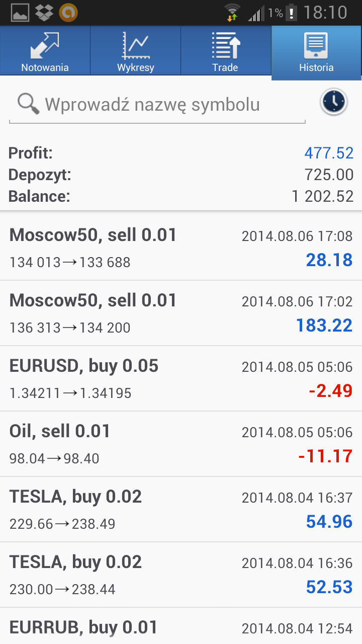Select the EURUSD buy 0.05 entry
362x644 pixels.
[x=181, y=378]
